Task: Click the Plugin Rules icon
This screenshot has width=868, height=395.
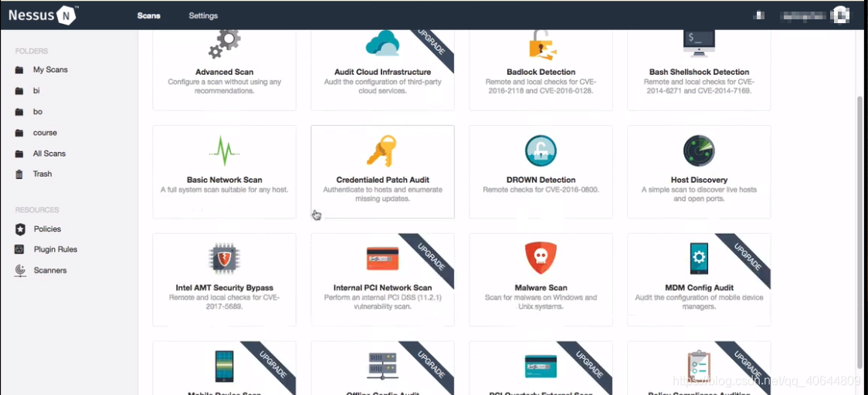Action: pyautogui.click(x=20, y=249)
